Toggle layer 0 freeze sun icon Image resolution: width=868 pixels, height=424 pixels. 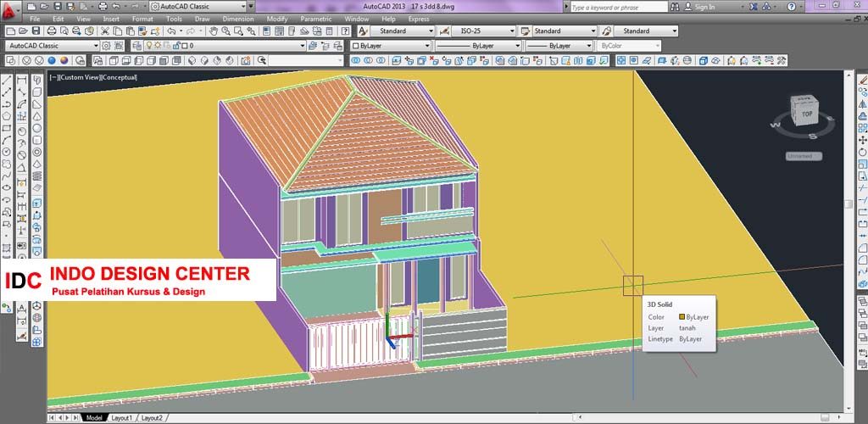coord(158,46)
